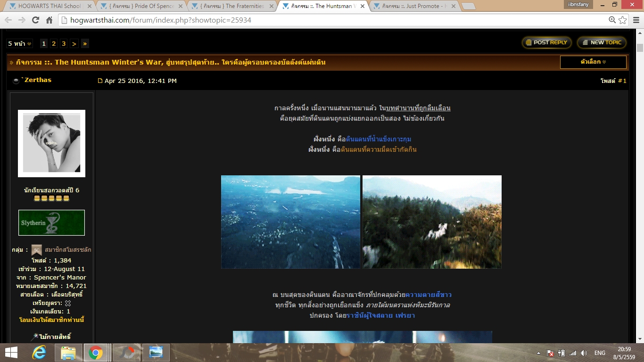Expand the "5 หน้า" page jump dropdown

coord(20,43)
